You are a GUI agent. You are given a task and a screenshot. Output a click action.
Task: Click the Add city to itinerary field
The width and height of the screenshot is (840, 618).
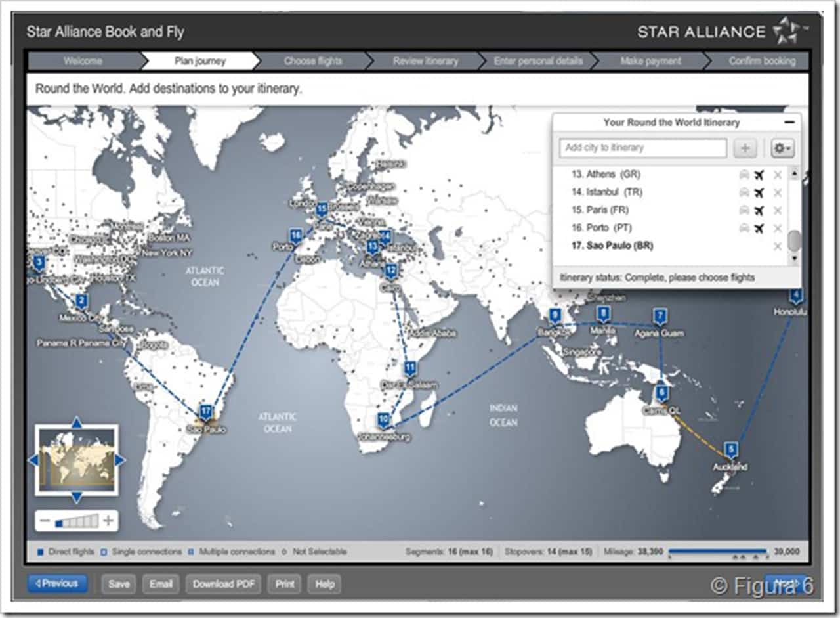click(643, 148)
